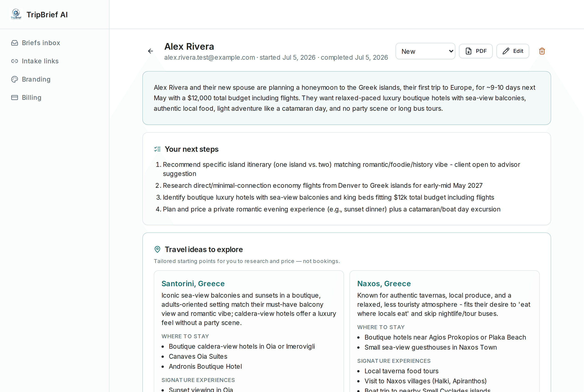Image resolution: width=584 pixels, height=392 pixels.
Task: Click the 'Your next steps' heading
Action: [191, 149]
